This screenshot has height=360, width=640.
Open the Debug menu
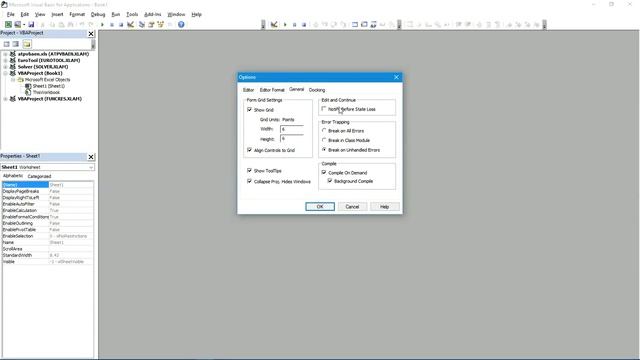click(98, 14)
